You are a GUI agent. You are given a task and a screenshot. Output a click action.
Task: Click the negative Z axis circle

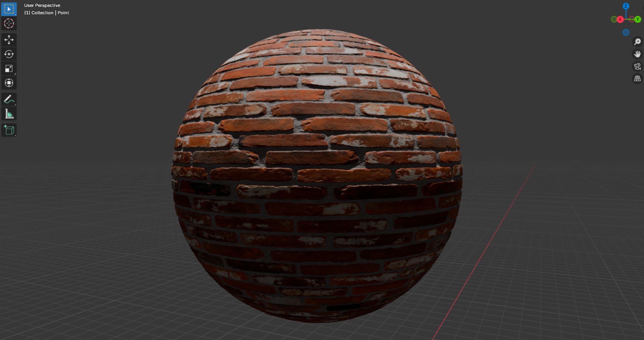[626, 33]
